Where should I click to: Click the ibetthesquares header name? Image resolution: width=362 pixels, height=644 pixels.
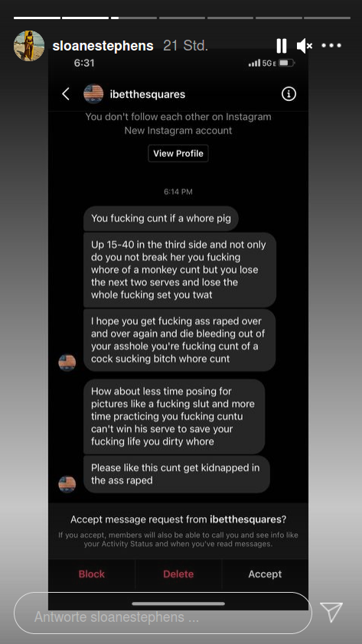tap(148, 95)
